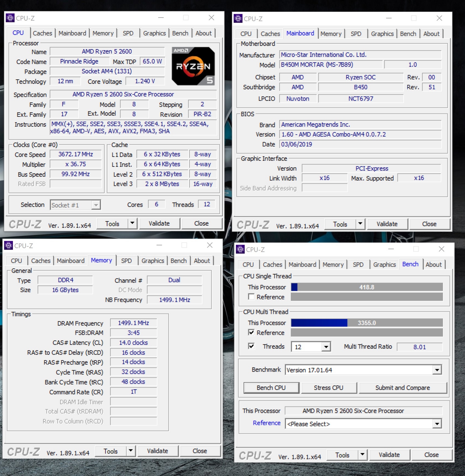
Task: Click the BIOS Date value 03/06/2019
Action: click(x=360, y=144)
